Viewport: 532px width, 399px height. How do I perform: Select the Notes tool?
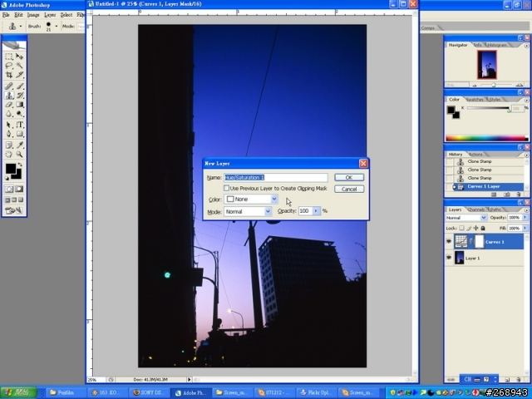(x=9, y=145)
